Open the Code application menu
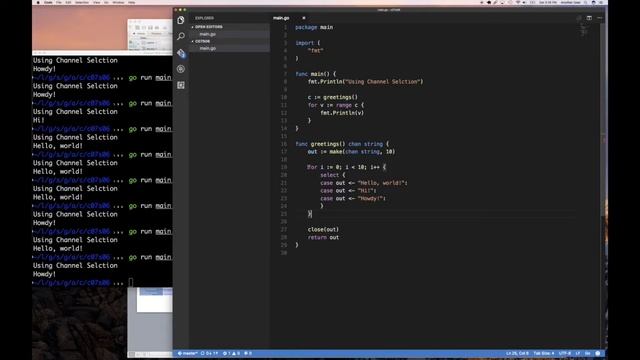 48,2
